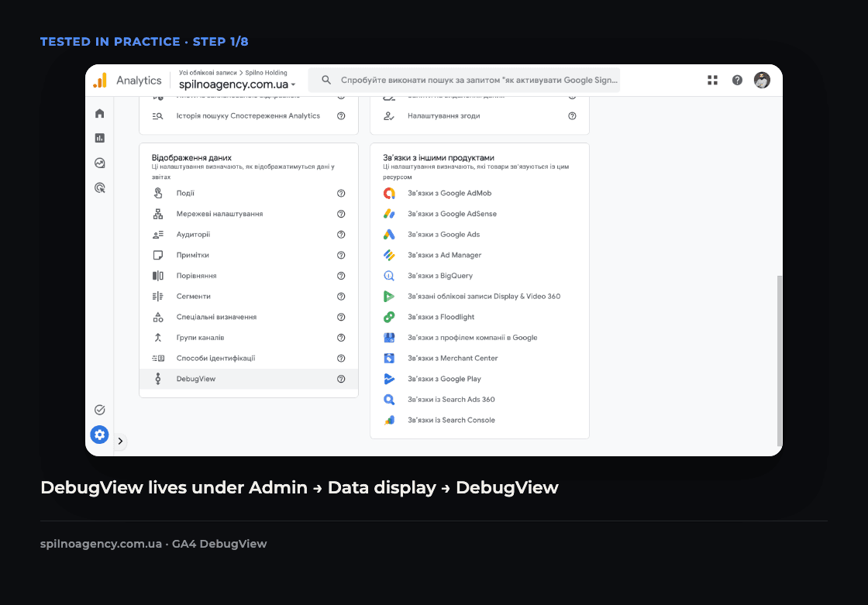Open the Групи каналів row
The width and height of the screenshot is (868, 605).
coord(249,338)
